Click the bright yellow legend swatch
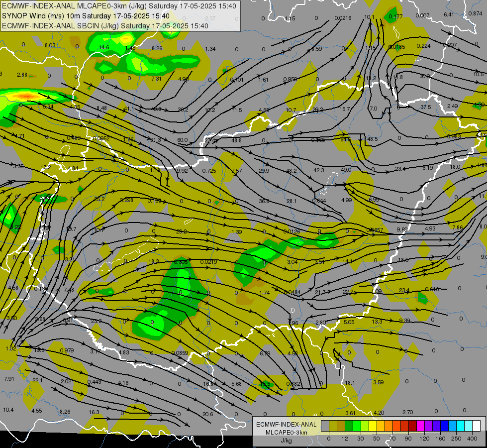Image resolution: width=487 pixels, height=448 pixels. point(373,426)
